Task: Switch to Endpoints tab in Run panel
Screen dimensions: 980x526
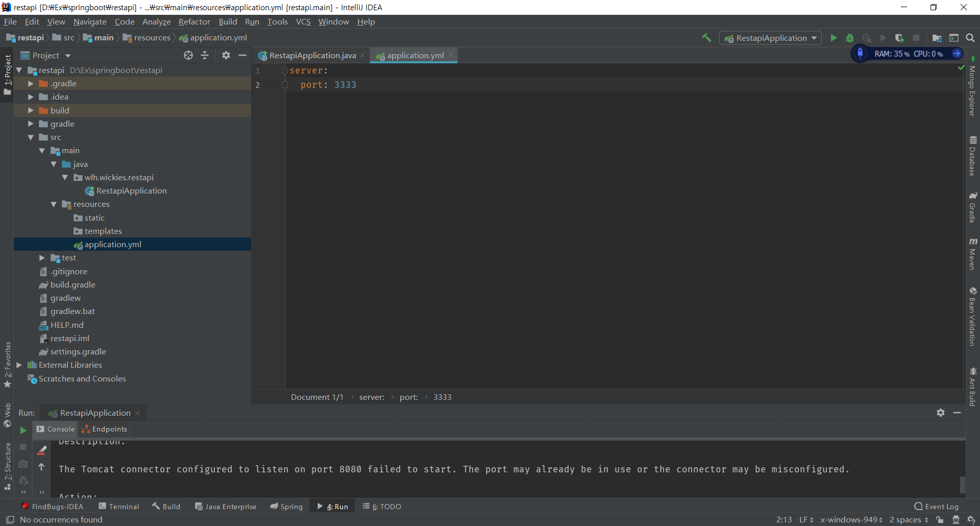Action: (104, 429)
